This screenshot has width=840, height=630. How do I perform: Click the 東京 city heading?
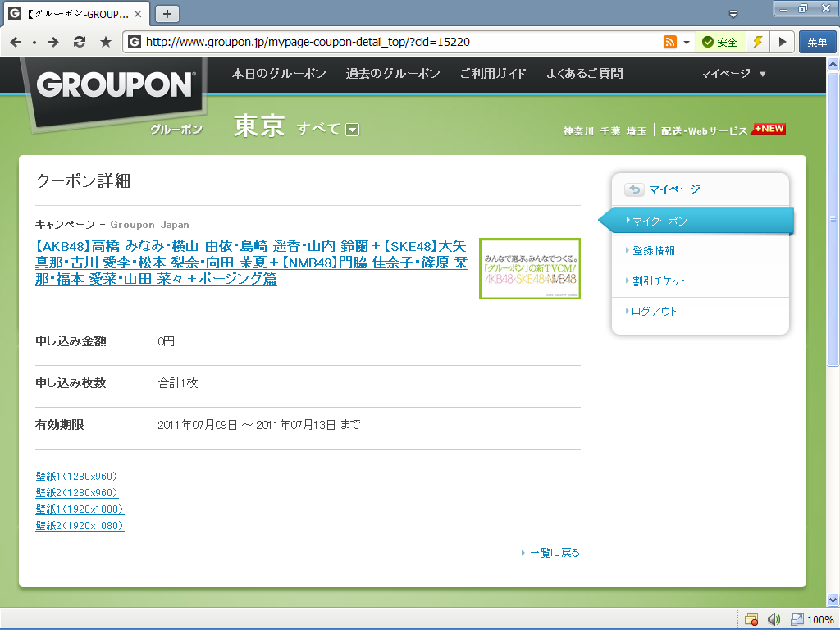258,126
